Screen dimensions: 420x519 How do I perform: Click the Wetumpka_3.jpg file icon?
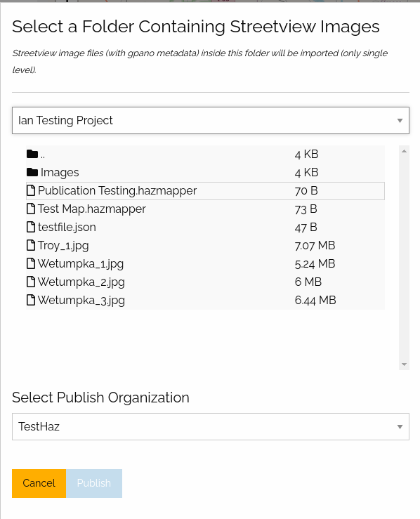(x=31, y=300)
